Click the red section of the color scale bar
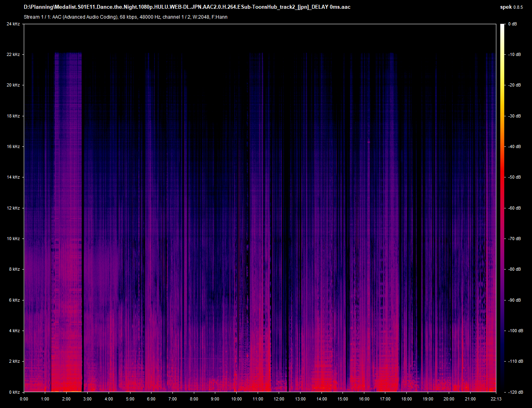Screen dimensions: 532x408 click(502, 179)
